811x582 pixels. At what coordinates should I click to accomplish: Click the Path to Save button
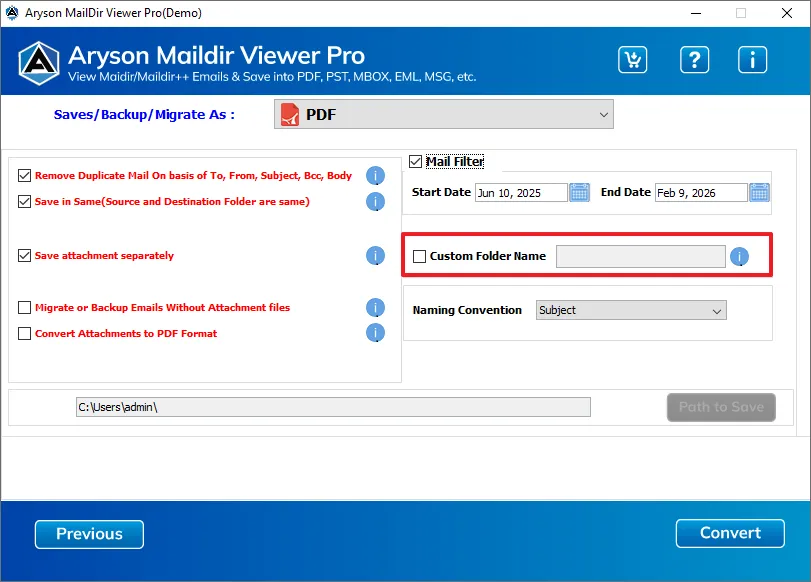point(721,407)
